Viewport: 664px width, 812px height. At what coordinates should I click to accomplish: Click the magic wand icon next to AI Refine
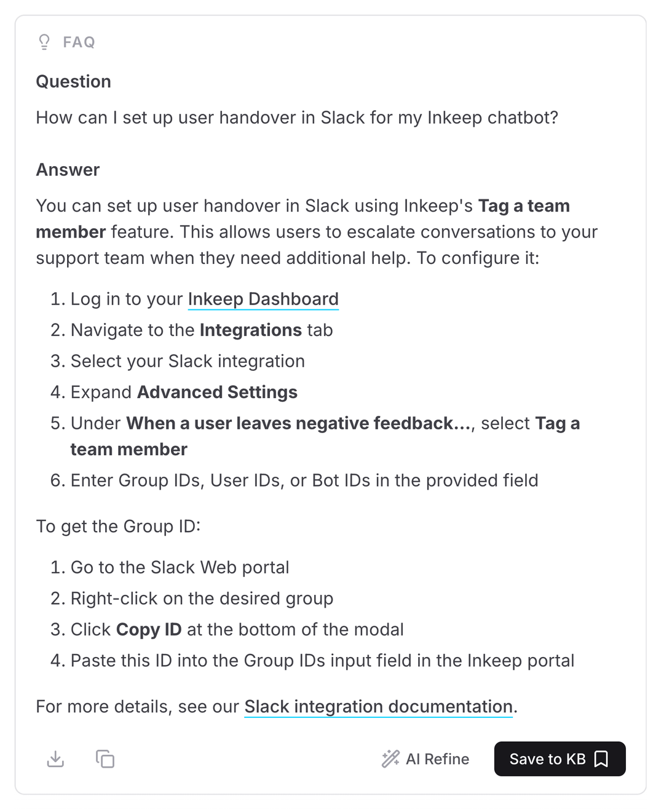click(x=390, y=759)
